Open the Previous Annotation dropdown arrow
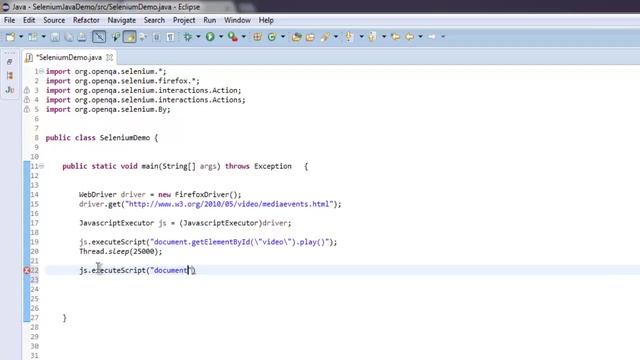The width and height of the screenshot is (640, 360). 384,37
